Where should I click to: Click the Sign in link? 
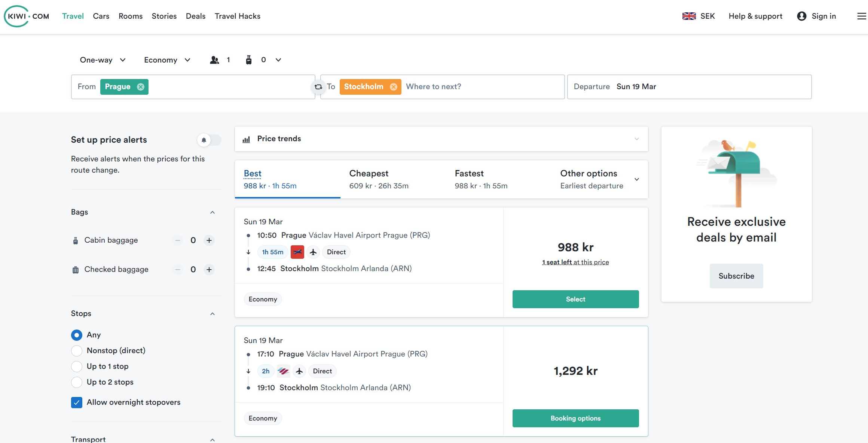coord(823,16)
